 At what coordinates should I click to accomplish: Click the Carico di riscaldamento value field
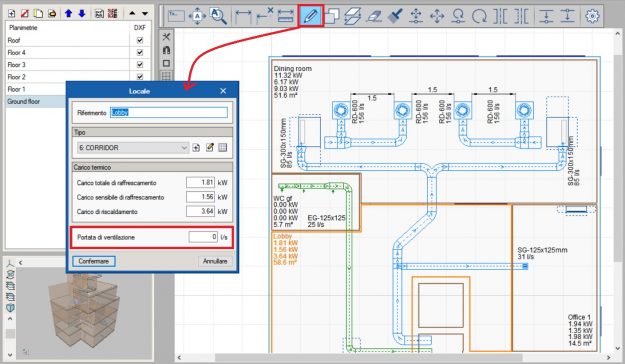click(x=200, y=211)
